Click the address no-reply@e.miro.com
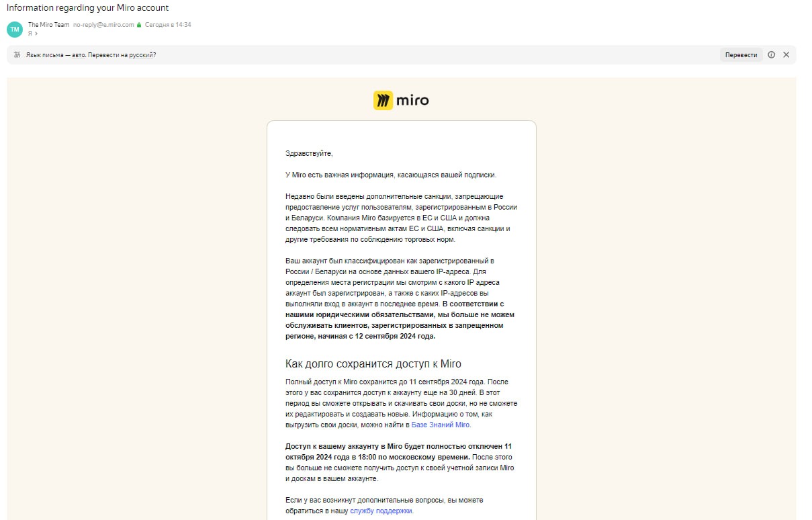The height and width of the screenshot is (520, 812). 103,25
